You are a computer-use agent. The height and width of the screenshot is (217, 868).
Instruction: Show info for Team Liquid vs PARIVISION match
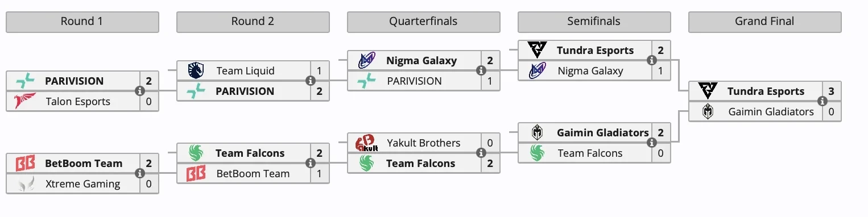coord(310,81)
